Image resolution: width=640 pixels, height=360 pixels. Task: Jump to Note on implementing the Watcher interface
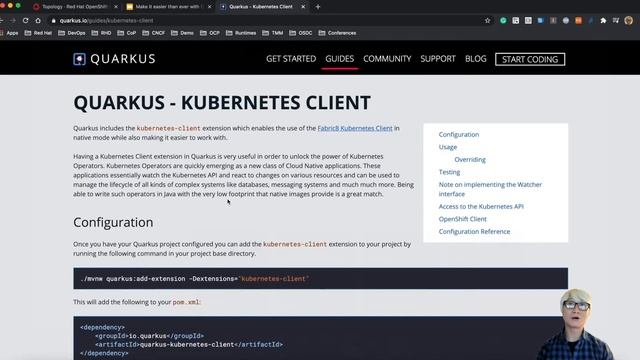490,189
